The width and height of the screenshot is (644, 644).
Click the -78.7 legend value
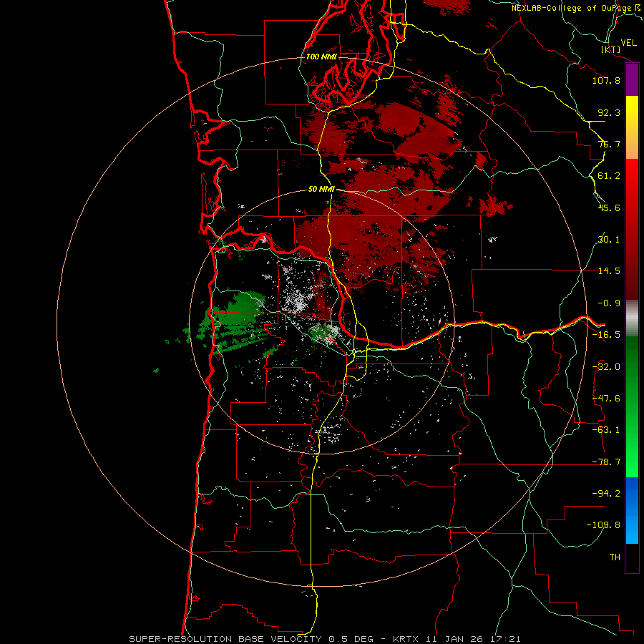606,462
